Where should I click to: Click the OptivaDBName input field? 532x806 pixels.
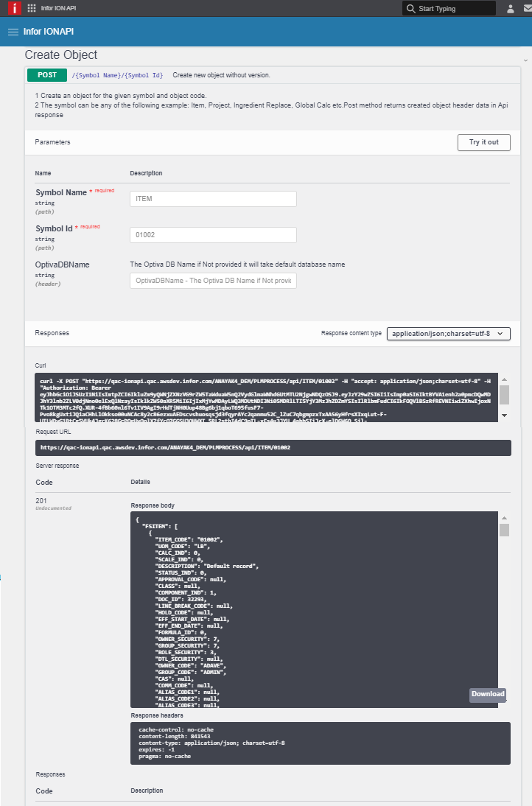click(213, 281)
